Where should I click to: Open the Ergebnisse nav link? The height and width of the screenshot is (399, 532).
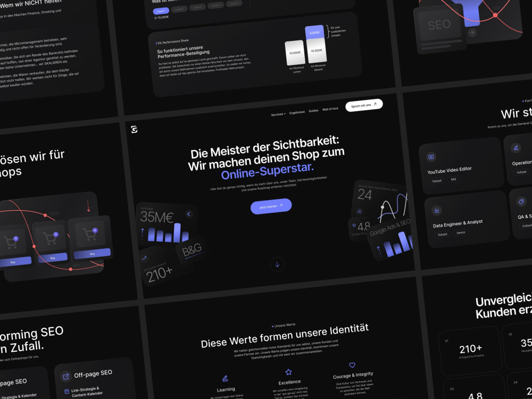coord(297,112)
